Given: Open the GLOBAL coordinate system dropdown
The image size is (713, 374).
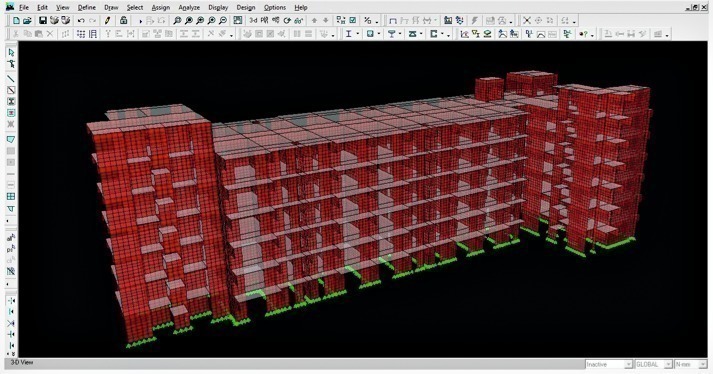Looking at the screenshot, I should (x=653, y=364).
